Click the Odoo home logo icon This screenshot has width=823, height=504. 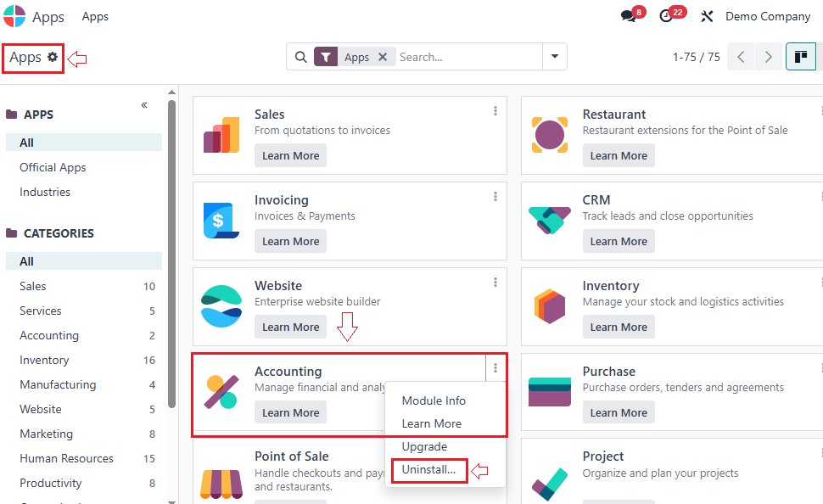coord(14,16)
